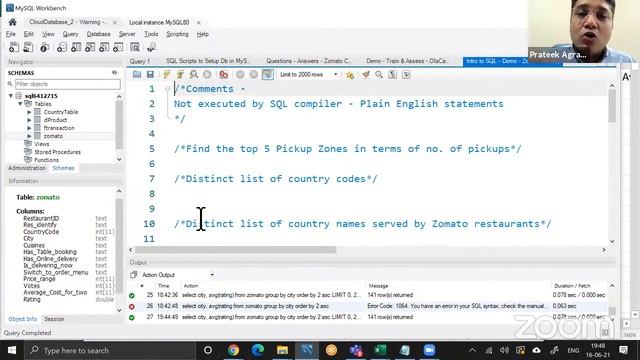Click the taskbar search box
The image size is (640, 360).
[x=110, y=350]
